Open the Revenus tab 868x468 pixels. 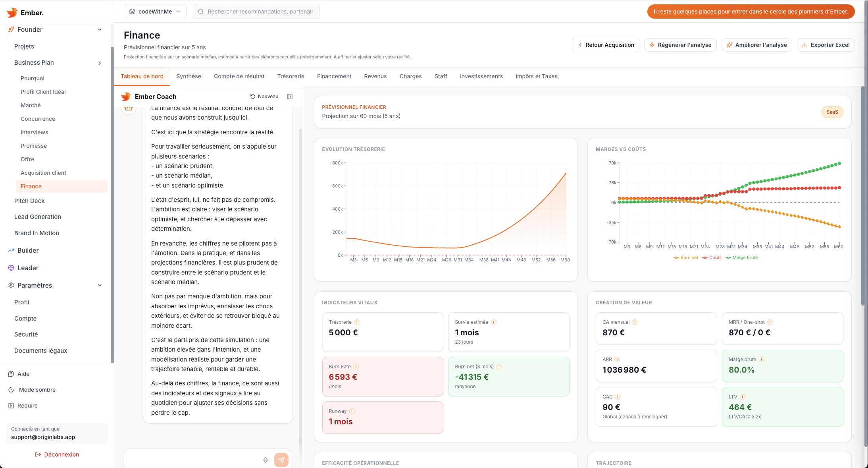point(375,76)
